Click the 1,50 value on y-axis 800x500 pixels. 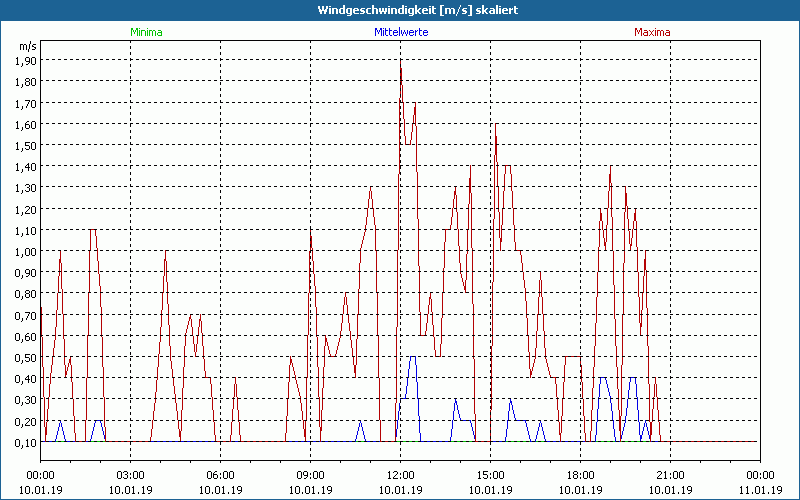26,144
